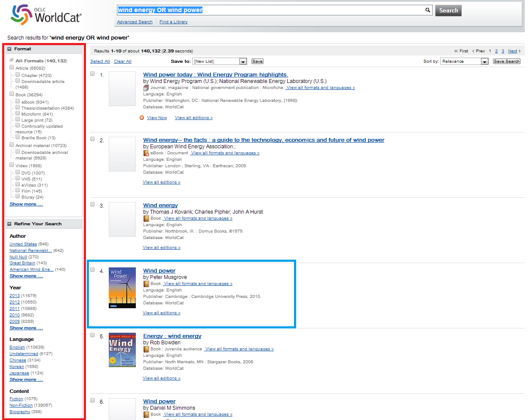Screen dimensions: 530x420
Task: Select result 1 checkbox
Action: 92,74
